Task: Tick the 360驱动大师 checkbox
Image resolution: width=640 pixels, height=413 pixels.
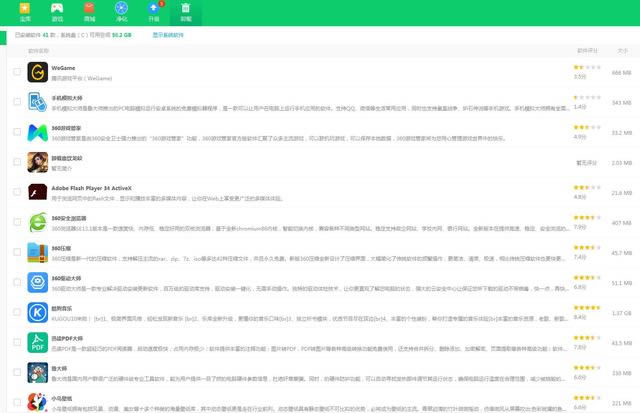Action: [17, 282]
